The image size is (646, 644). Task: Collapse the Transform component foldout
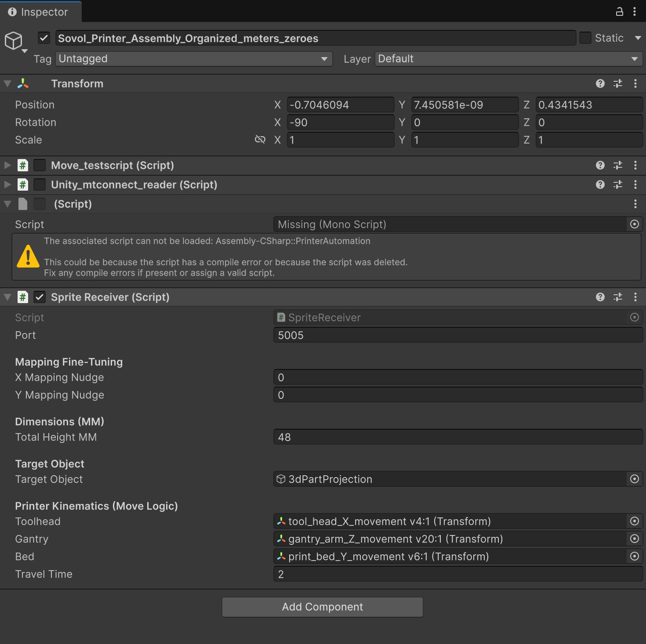[7, 83]
